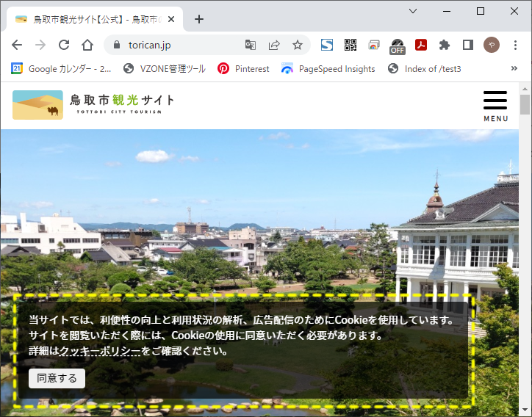This screenshot has width=532, height=417.
Task: Open the site MENU hamburger
Action: coord(495,106)
